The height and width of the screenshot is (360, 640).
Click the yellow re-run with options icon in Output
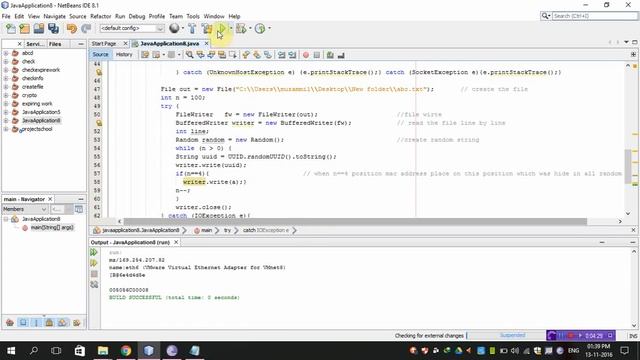[x=94, y=263]
